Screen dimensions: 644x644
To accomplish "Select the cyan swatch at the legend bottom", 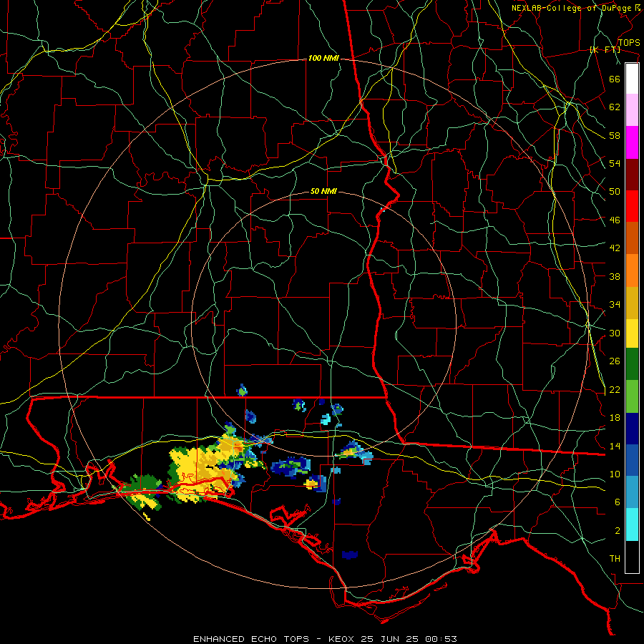I will pos(632,525).
